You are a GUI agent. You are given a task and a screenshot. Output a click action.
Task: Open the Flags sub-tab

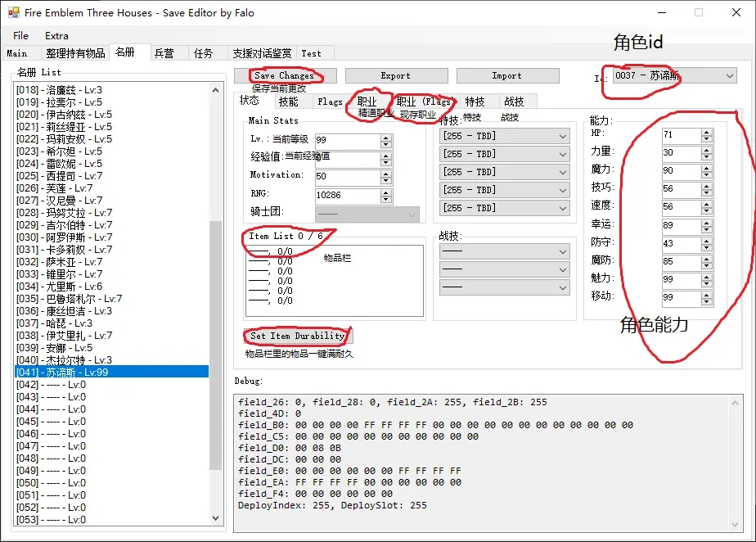coord(330,102)
